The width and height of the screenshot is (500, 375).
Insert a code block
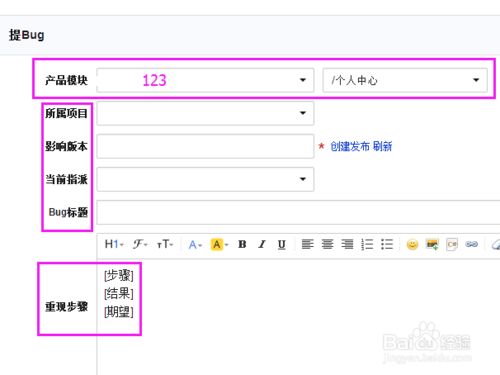pyautogui.click(x=452, y=244)
